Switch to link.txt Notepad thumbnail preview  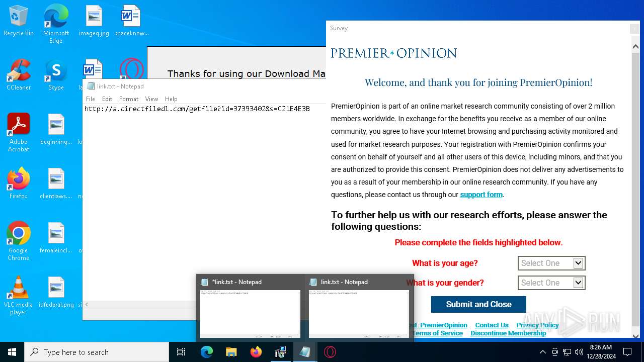pos(359,308)
